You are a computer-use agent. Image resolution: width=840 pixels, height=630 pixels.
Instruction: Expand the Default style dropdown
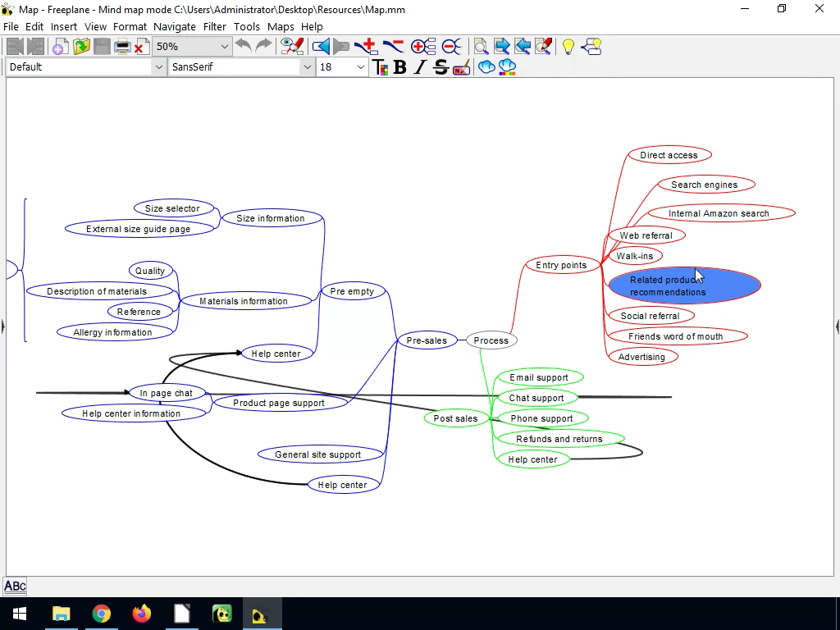coord(85,67)
